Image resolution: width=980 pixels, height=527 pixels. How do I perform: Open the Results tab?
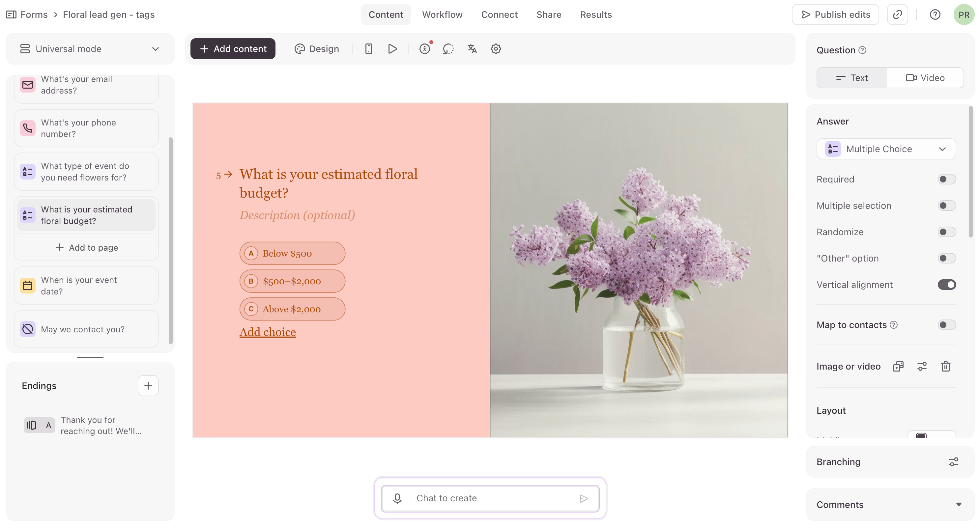click(595, 14)
